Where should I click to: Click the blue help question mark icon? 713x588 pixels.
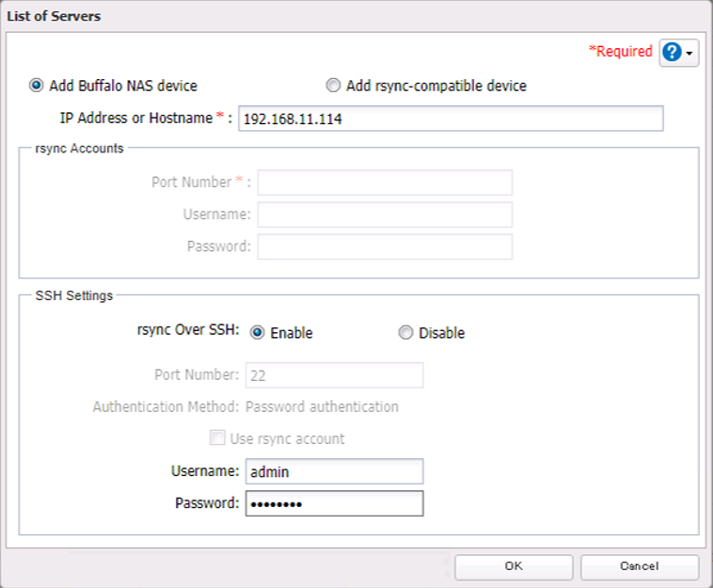pos(672,53)
